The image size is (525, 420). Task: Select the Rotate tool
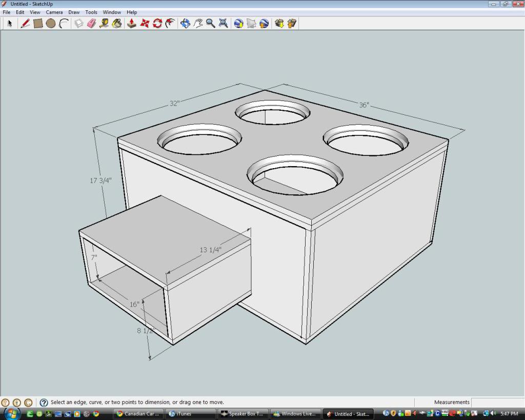click(157, 24)
